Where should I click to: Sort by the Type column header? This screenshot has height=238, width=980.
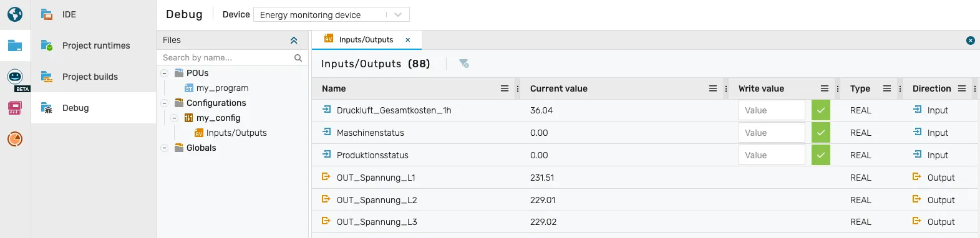[x=860, y=88]
